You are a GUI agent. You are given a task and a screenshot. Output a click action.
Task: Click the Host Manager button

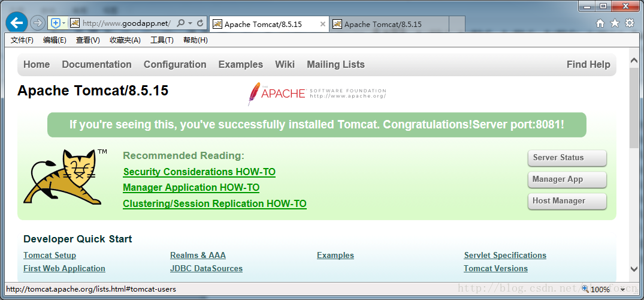click(x=567, y=201)
